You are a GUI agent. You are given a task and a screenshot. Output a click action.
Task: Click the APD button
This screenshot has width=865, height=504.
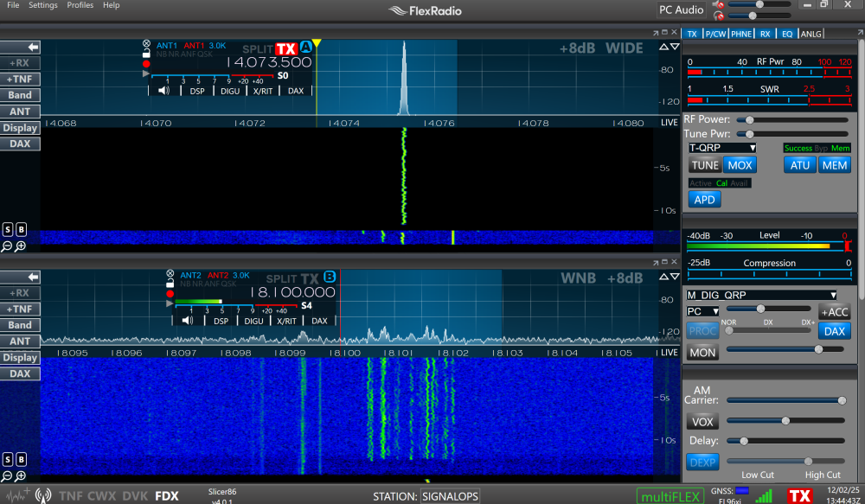point(704,200)
